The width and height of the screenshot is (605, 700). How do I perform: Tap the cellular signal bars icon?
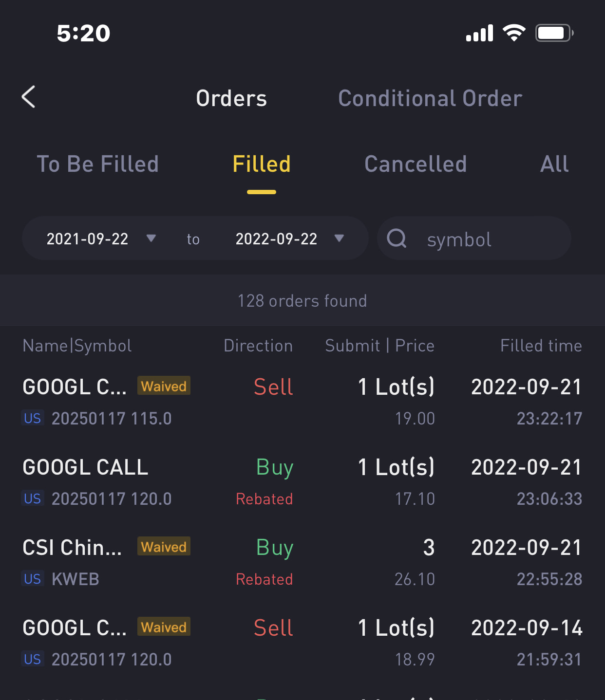(479, 33)
